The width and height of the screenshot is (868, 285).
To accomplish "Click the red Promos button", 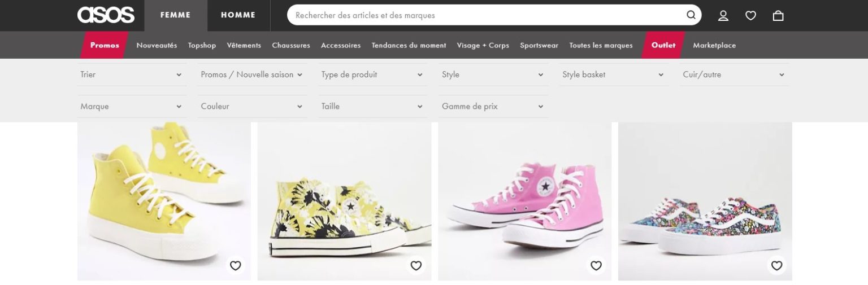I will tap(105, 45).
